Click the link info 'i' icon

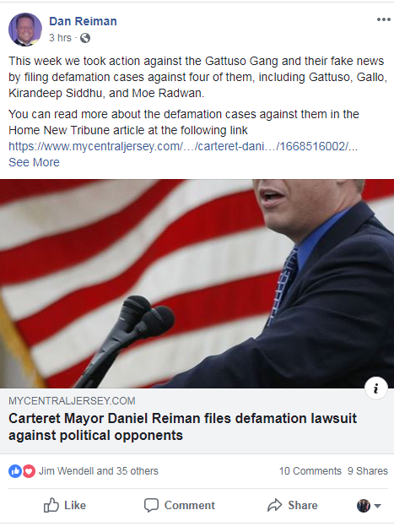[376, 388]
